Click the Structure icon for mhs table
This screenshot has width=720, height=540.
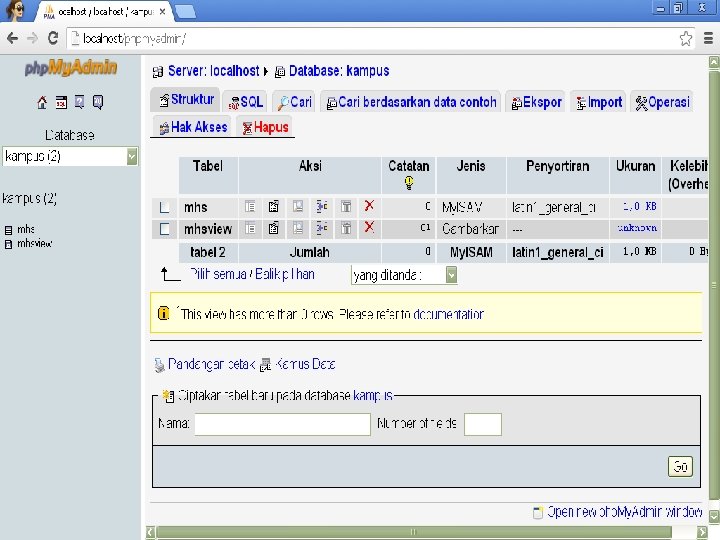[x=274, y=207]
